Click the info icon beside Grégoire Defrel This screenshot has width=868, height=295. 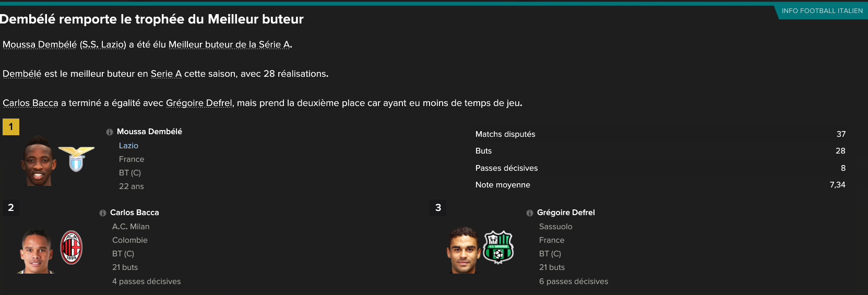(530, 213)
